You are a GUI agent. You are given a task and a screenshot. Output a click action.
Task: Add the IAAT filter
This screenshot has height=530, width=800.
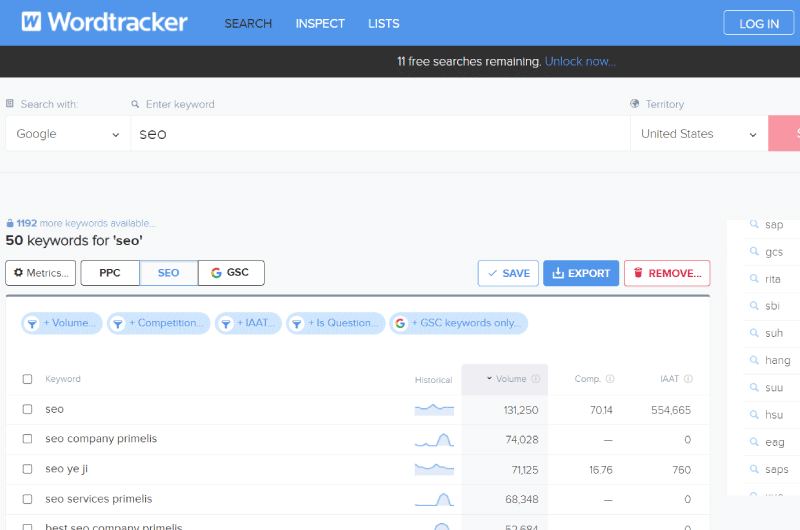pos(248,323)
